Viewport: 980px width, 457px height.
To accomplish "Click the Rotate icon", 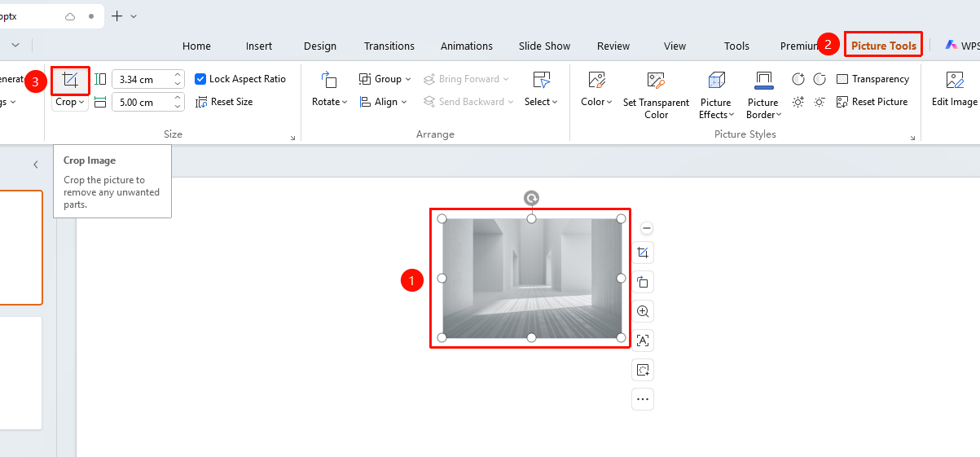I will pos(329,80).
